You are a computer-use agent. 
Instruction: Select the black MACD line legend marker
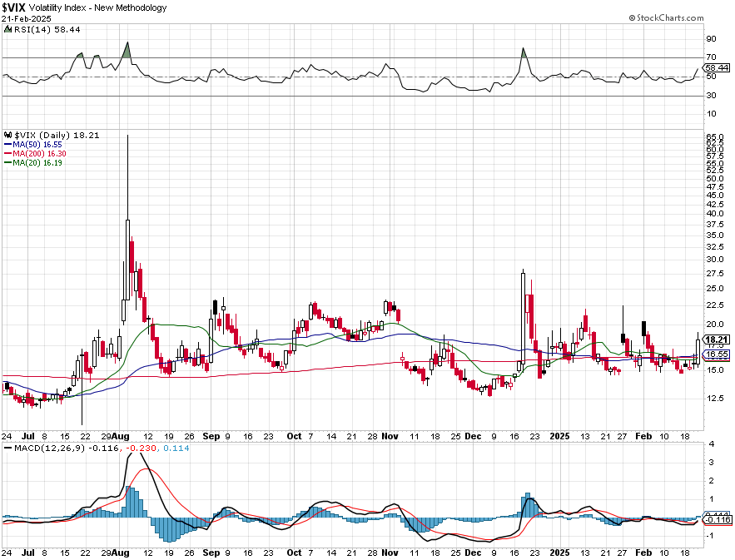pyautogui.click(x=7, y=448)
